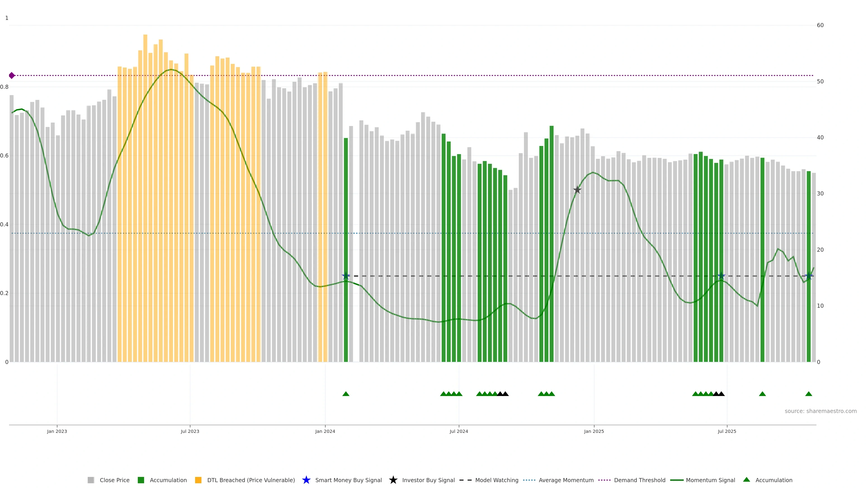Screen dimensions: 868x488
Task: Click the first green accumulation triangle near Jan 2024
Action: coord(346,394)
